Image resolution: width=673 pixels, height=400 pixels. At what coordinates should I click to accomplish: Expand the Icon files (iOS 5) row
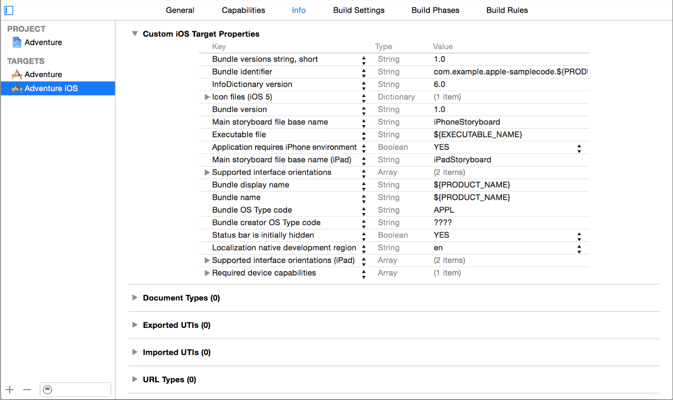coord(207,97)
